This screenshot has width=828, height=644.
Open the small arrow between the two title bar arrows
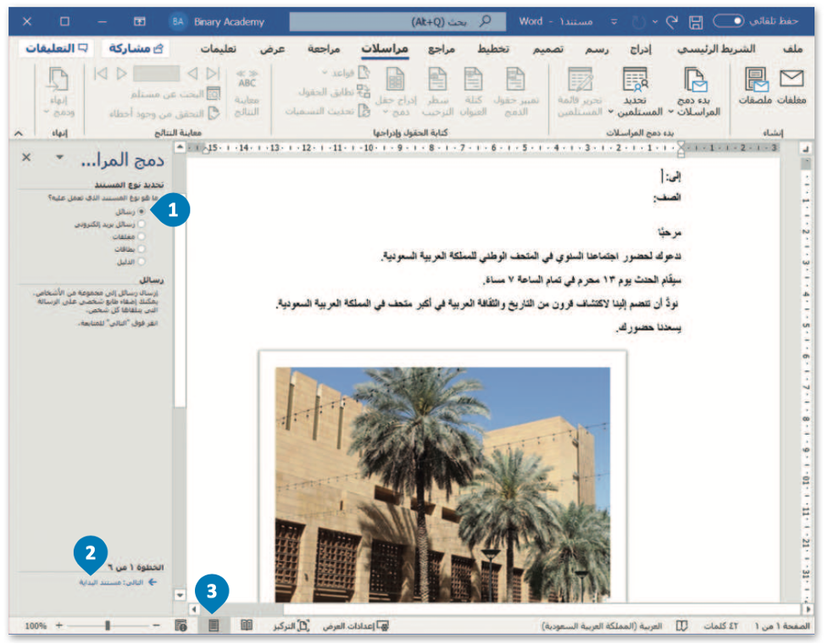click(x=655, y=22)
